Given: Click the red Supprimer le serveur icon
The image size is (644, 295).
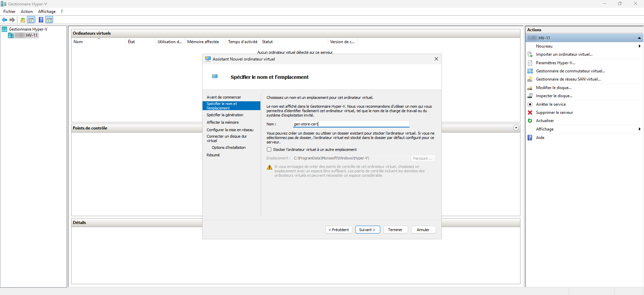Looking at the screenshot, I should (x=530, y=112).
